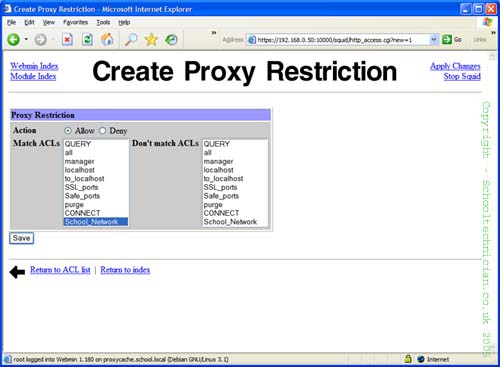500x367 pixels.
Task: Follow Return to index link
Action: [x=125, y=270]
